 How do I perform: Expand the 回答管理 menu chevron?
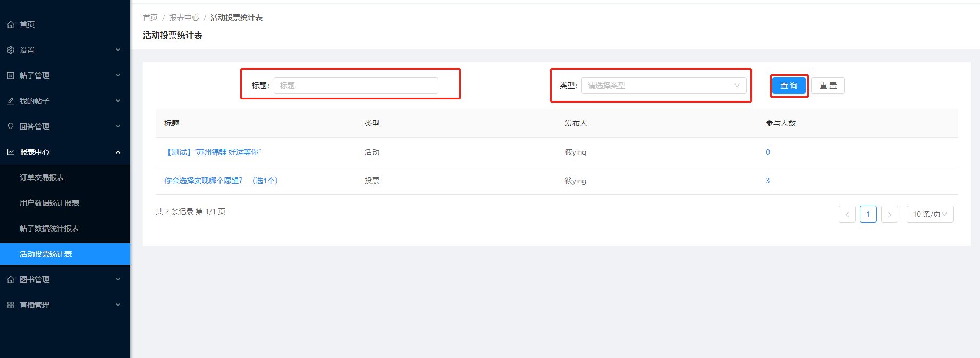pyautogui.click(x=118, y=126)
